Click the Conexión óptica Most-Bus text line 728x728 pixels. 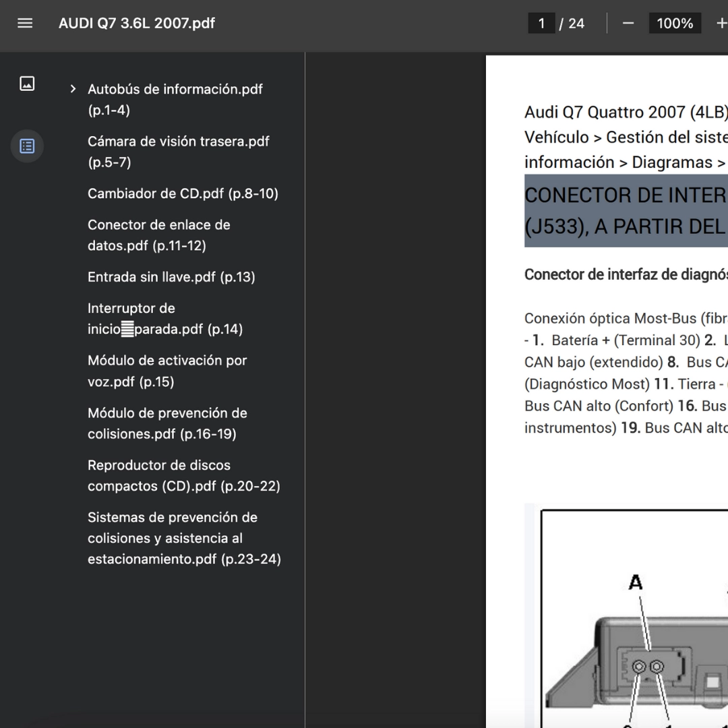click(626, 318)
